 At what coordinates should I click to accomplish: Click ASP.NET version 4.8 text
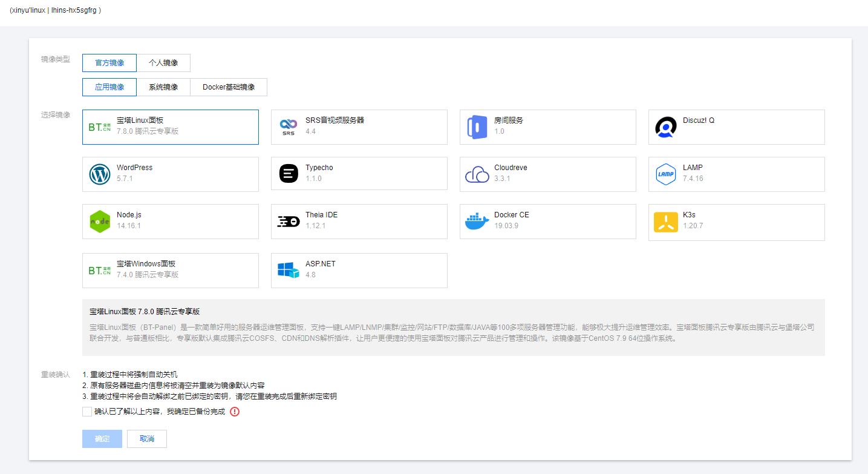pos(310,275)
